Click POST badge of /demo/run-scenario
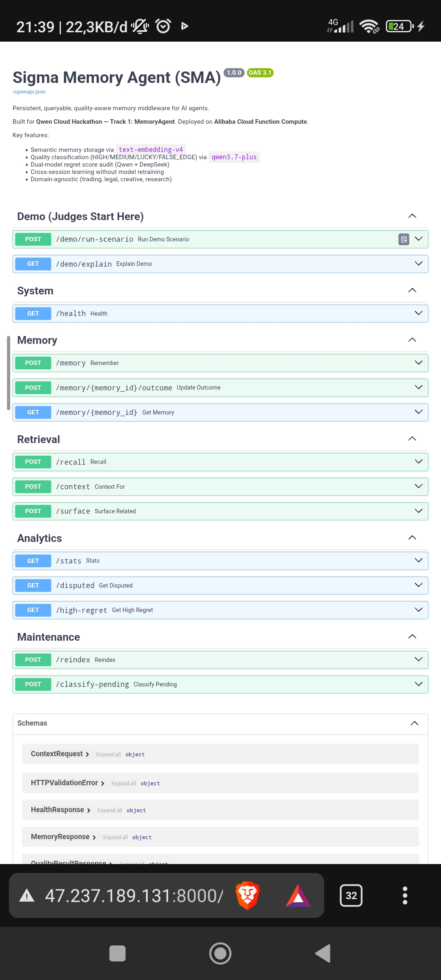441x980 pixels. (33, 239)
